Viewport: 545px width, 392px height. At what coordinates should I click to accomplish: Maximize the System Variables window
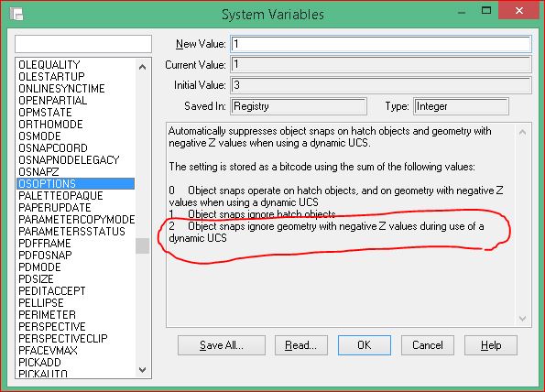[x=485, y=11]
